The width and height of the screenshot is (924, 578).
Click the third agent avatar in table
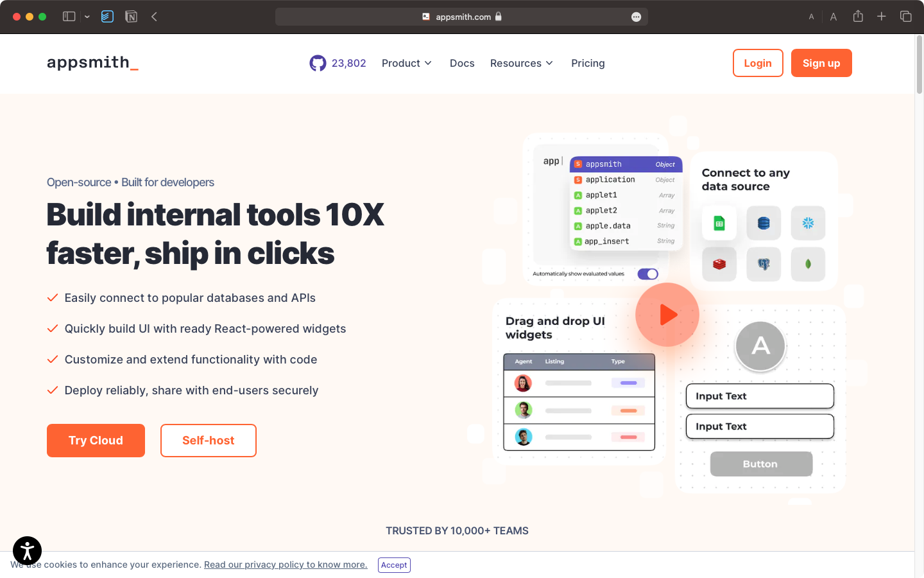523,437
